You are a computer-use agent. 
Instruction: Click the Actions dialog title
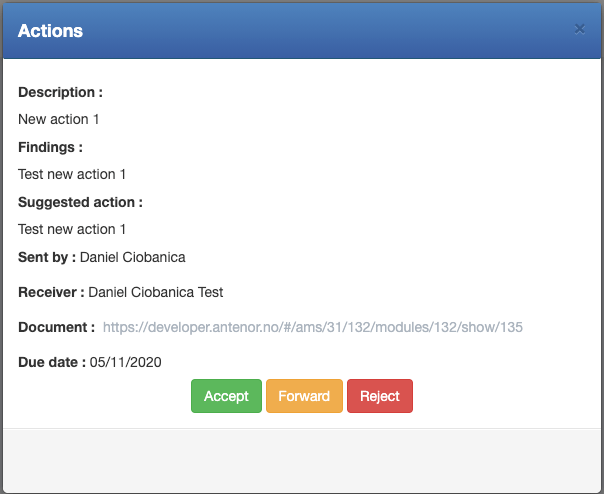[50, 31]
